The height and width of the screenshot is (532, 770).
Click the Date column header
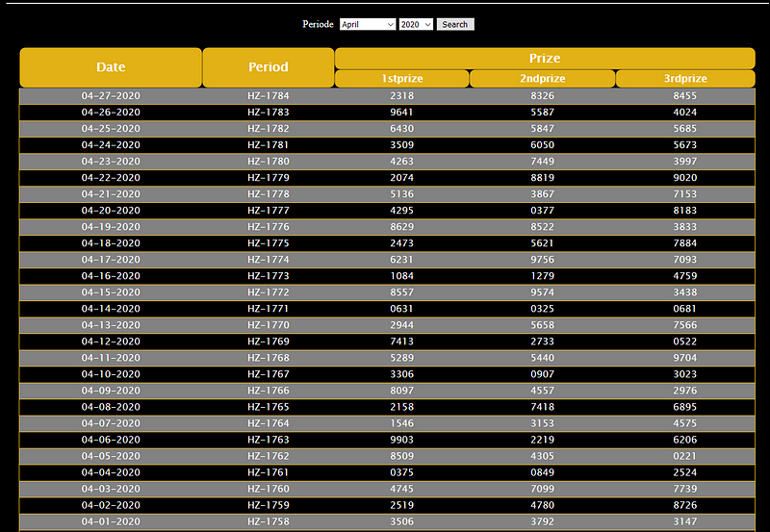pos(111,67)
